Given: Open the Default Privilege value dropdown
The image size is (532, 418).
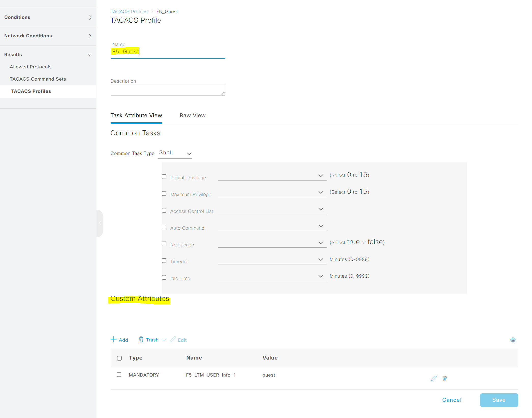Looking at the screenshot, I should (272, 176).
